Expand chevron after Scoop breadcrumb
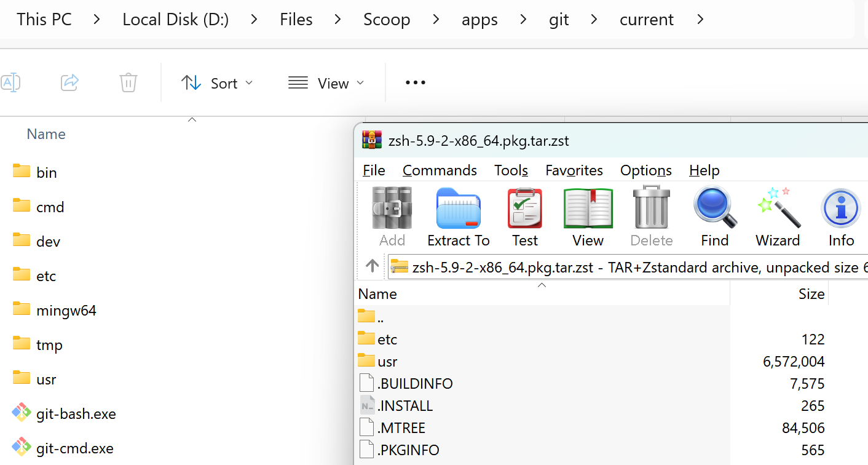The height and width of the screenshot is (465, 868). coord(436,20)
